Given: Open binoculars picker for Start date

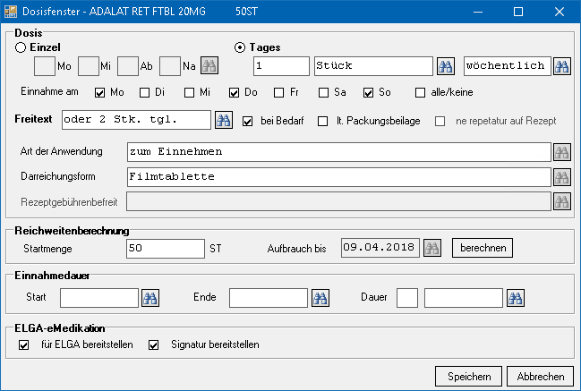Looking at the screenshot, I should [150, 298].
